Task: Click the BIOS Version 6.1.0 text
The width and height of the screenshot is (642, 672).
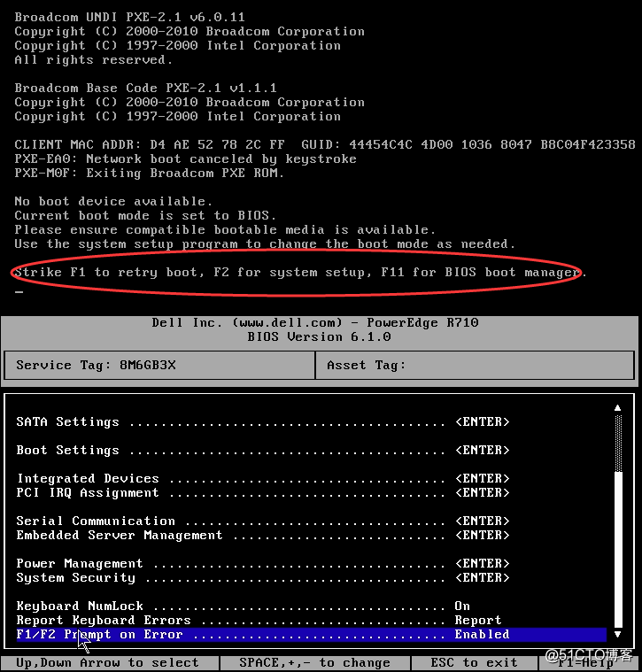Action: point(319,336)
